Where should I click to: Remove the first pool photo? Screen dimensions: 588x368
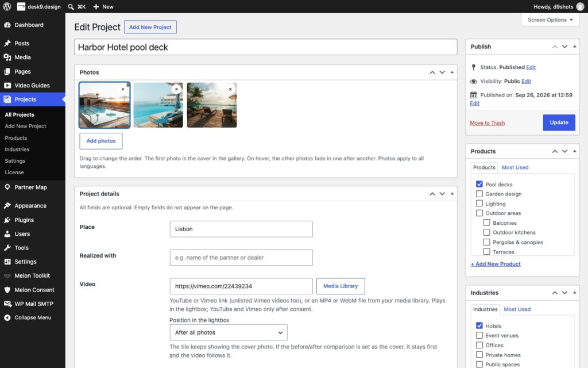click(123, 89)
